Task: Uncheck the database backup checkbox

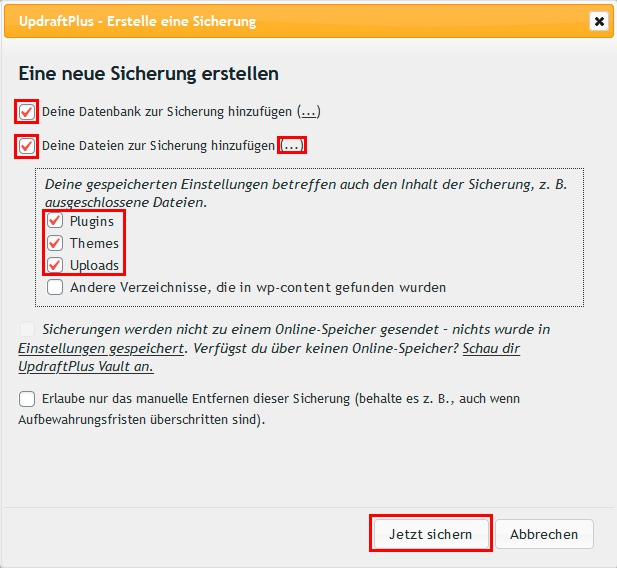Action: coord(27,112)
